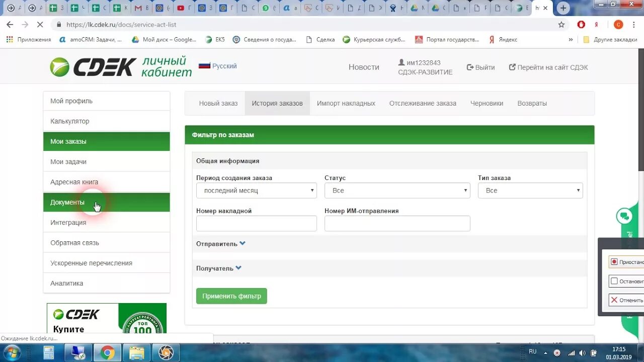This screenshot has height=362, width=644.
Task: Select the Приостановить recording option
Action: pos(626,262)
